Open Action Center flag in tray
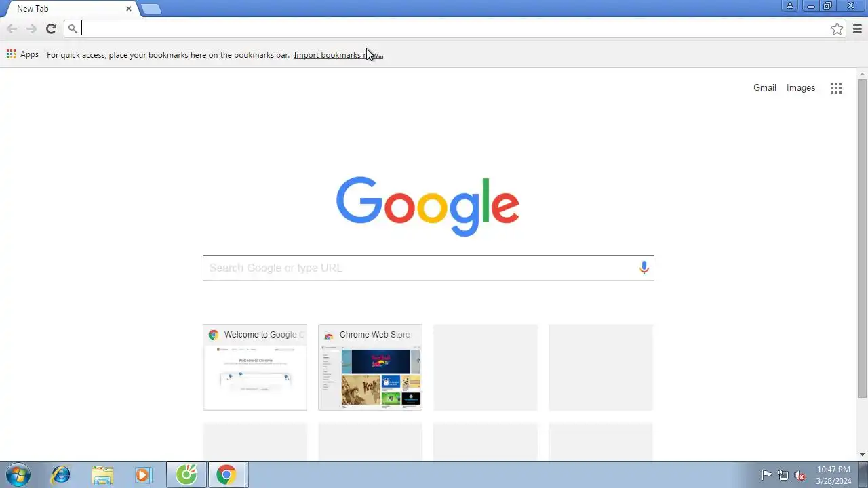Viewport: 868px width, 488px height. (766, 475)
